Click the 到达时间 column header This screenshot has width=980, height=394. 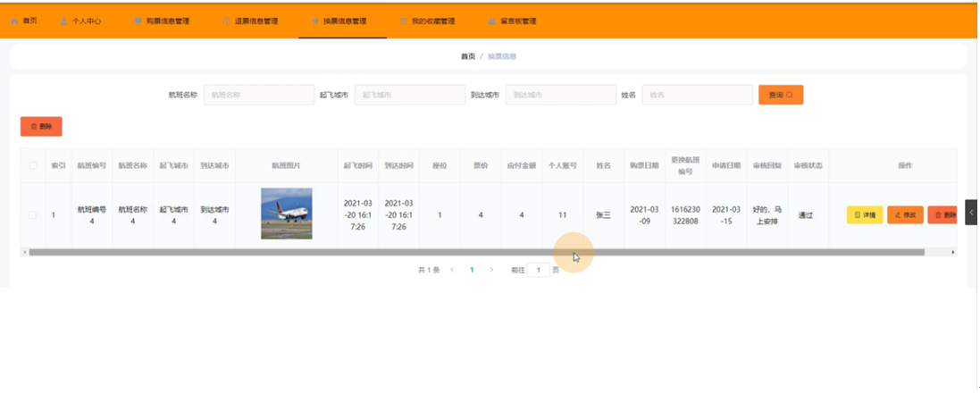(x=398, y=166)
